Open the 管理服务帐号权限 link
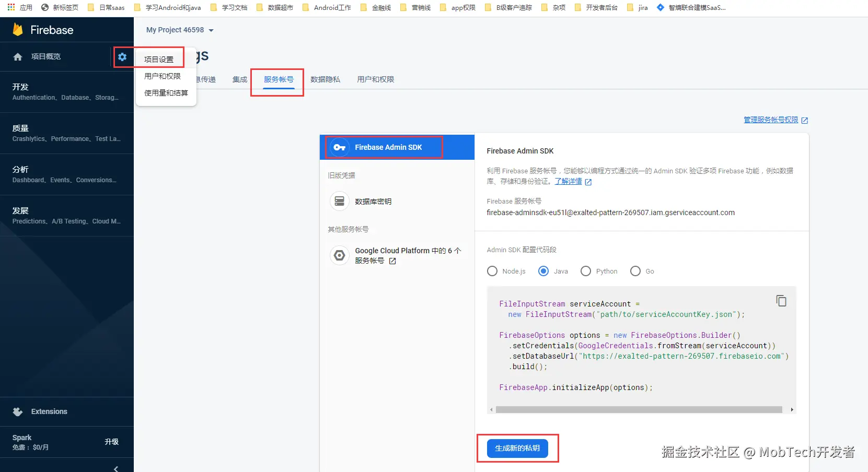Viewport: 868px width, 472px height. pos(771,120)
